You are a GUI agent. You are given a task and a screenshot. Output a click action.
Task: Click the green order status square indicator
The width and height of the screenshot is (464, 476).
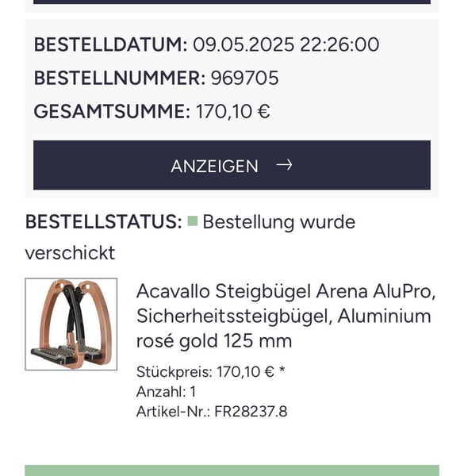(193, 221)
